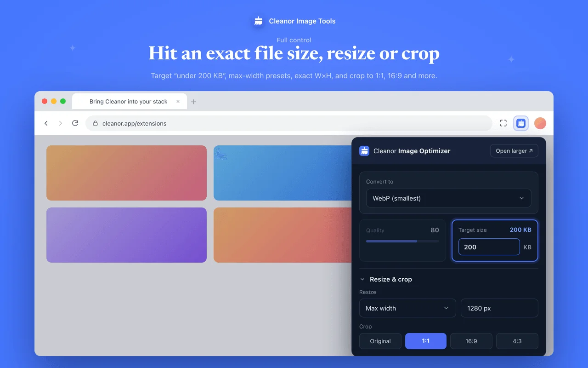The image size is (588, 368).
Task: Click the Convert to label
Action: [x=380, y=182]
